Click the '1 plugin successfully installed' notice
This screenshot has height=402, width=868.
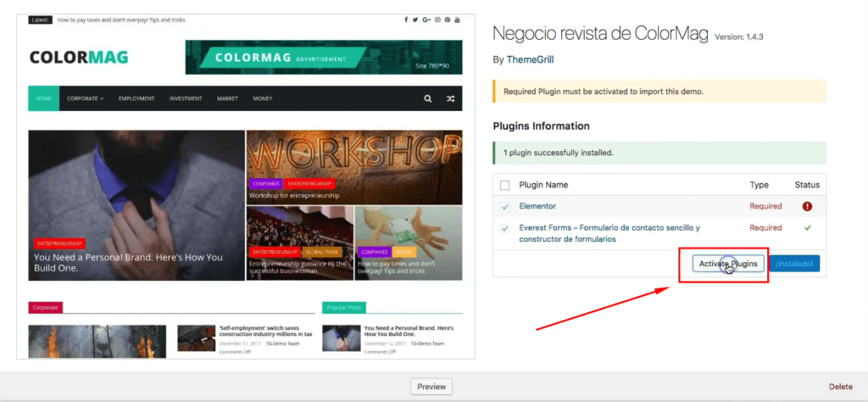(659, 153)
